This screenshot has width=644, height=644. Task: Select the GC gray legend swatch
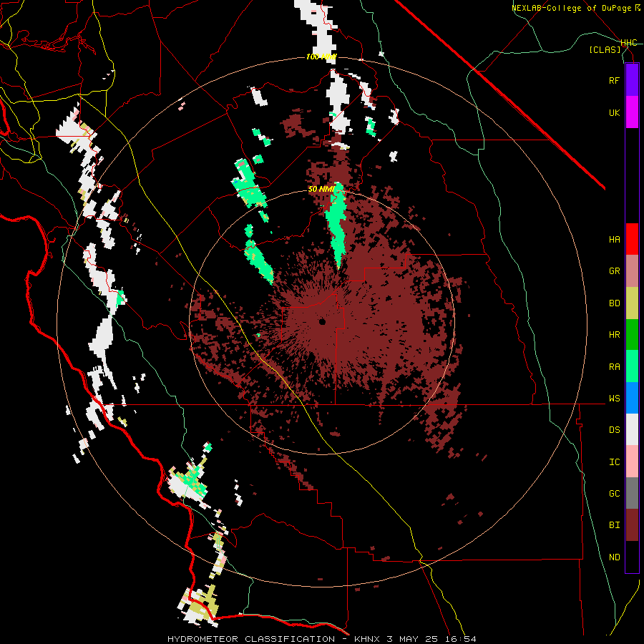click(x=632, y=493)
